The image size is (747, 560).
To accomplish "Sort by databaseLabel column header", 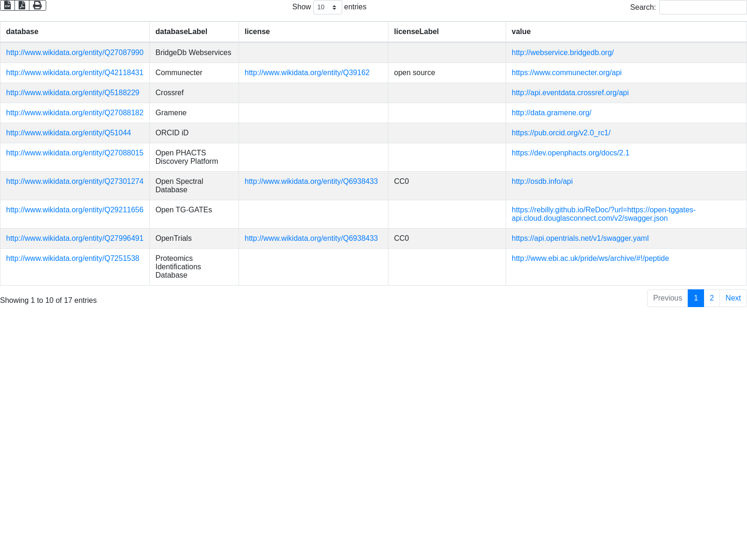I will point(194,32).
